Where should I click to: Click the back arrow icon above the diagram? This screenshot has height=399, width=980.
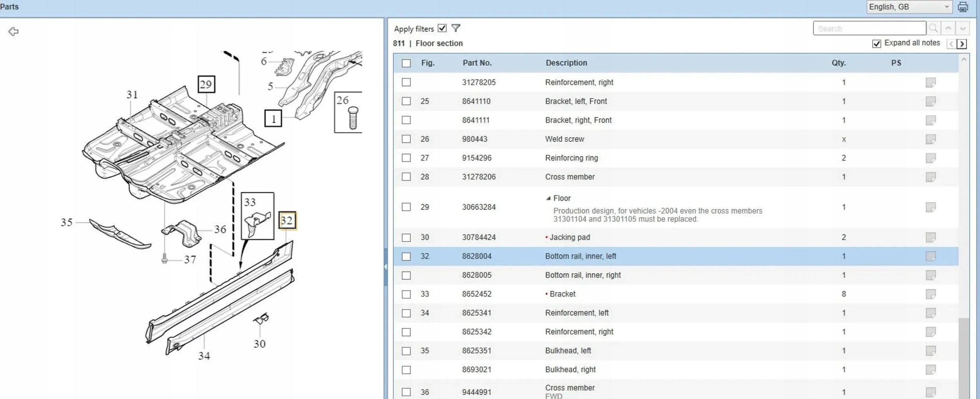coord(13,31)
